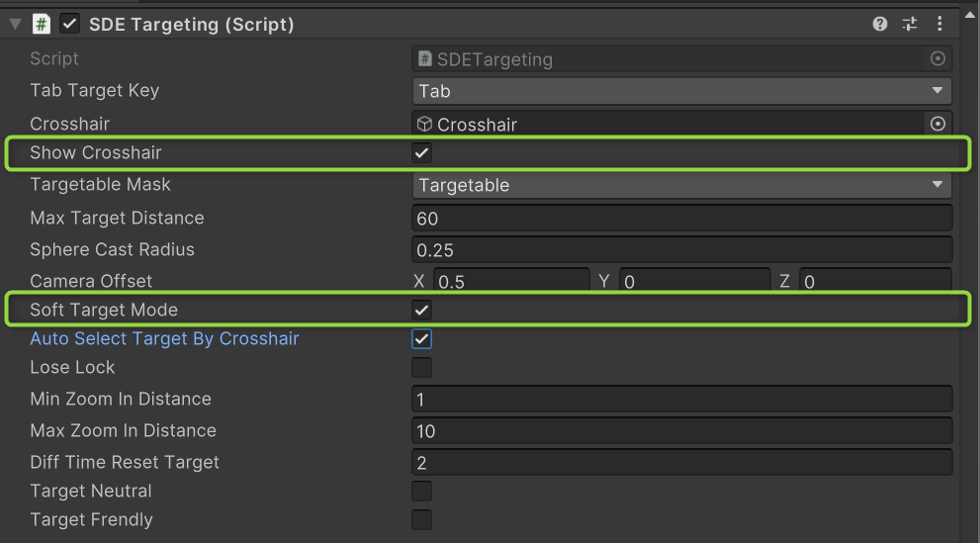Uncheck Auto Select Target By Crosshair
Viewport: 980px width, 543px height.
[x=422, y=339]
